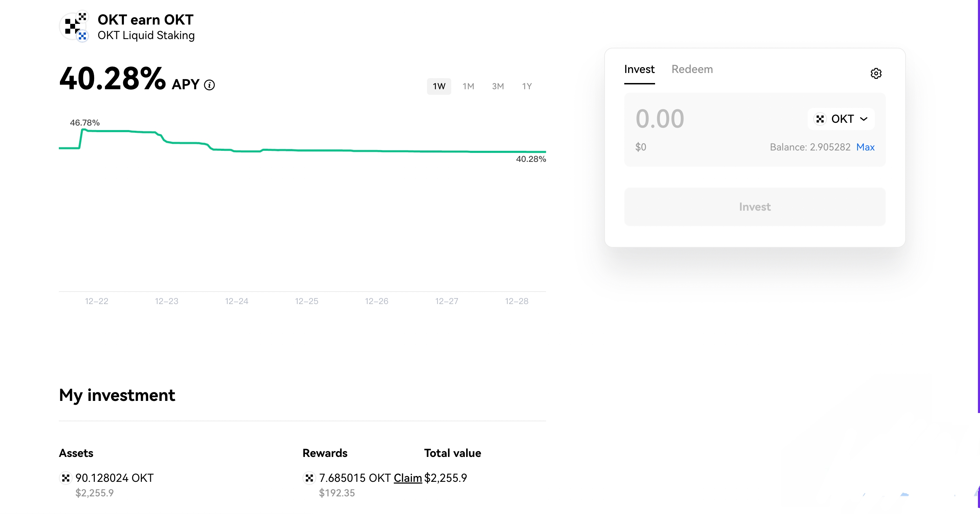Click Max to use full balance

point(865,147)
